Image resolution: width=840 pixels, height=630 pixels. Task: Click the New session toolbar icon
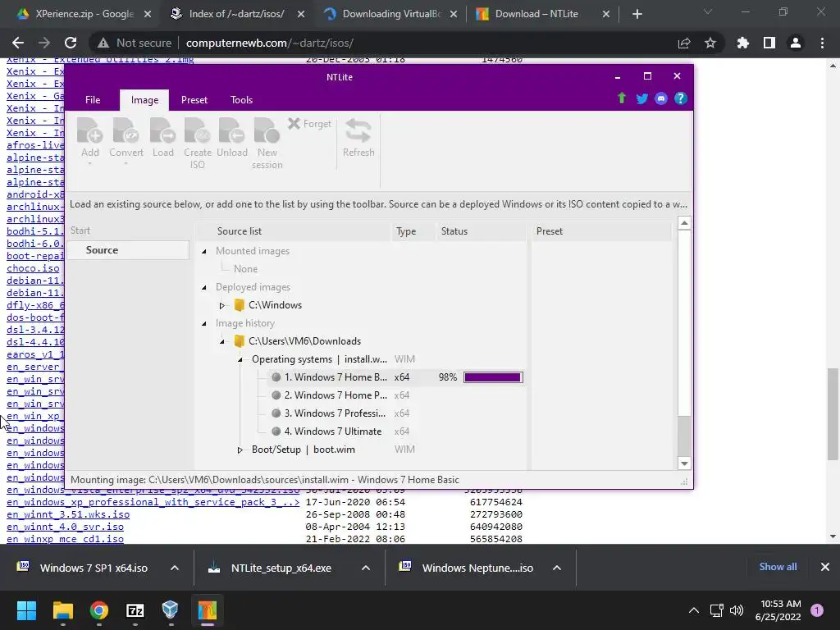coord(267,143)
